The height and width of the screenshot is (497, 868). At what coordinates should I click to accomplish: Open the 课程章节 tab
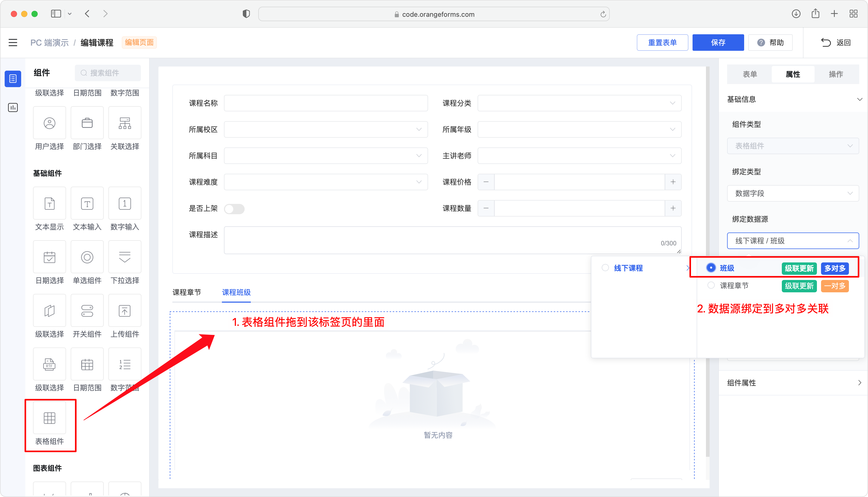pos(187,292)
